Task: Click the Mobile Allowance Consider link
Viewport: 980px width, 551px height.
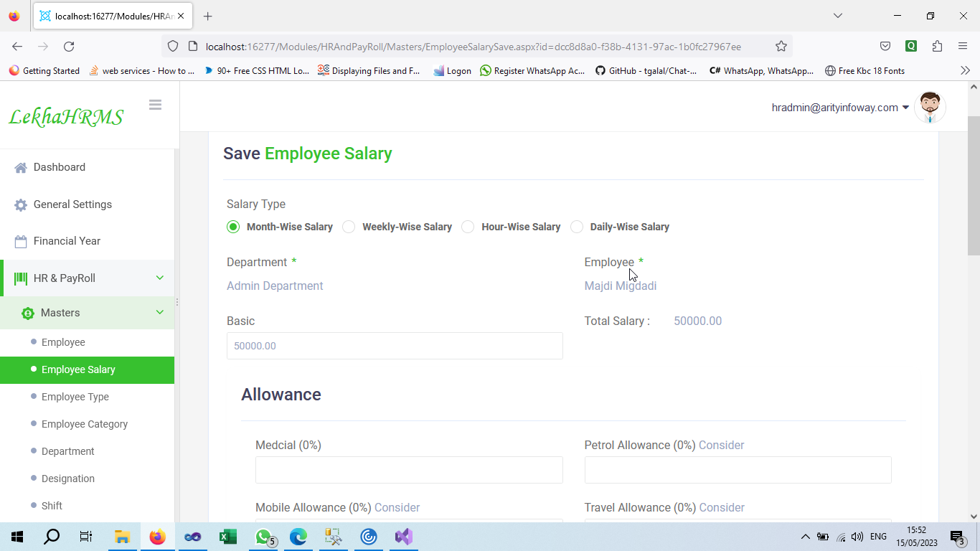Action: pyautogui.click(x=397, y=507)
